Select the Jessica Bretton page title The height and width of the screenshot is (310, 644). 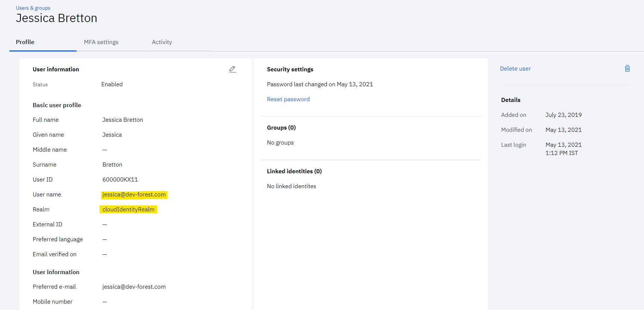pyautogui.click(x=56, y=18)
